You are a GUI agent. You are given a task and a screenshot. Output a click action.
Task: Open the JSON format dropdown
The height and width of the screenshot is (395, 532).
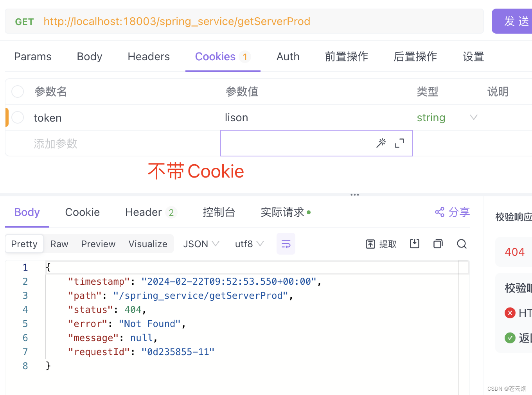[201, 244]
